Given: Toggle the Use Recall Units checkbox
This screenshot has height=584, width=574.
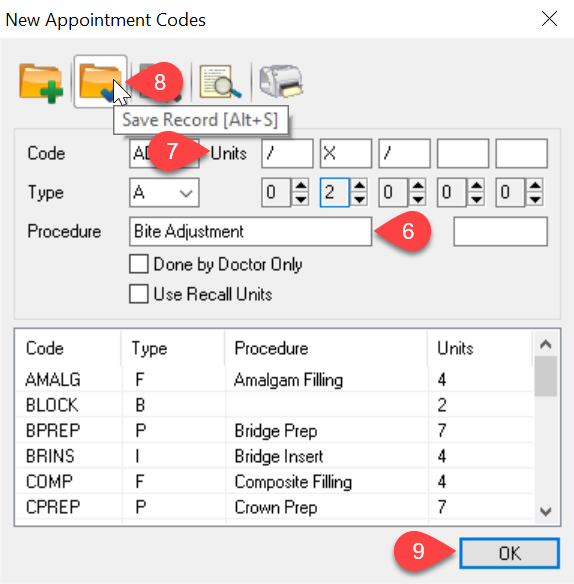Looking at the screenshot, I should [x=139, y=294].
